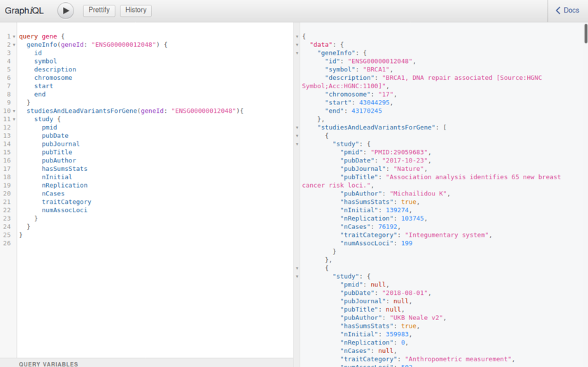This screenshot has width=588, height=367.
Task: Open the Docs sidebar
Action: pyautogui.click(x=568, y=11)
